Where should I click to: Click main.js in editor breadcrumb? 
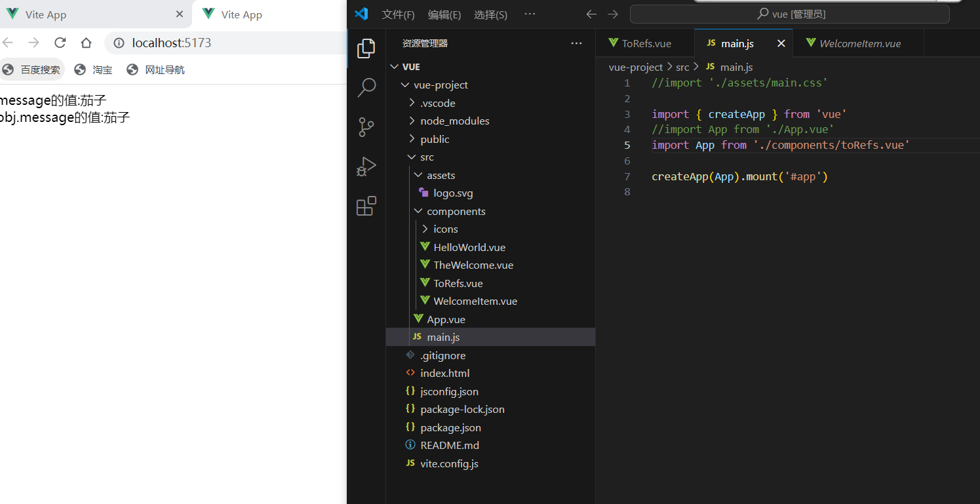pos(736,67)
